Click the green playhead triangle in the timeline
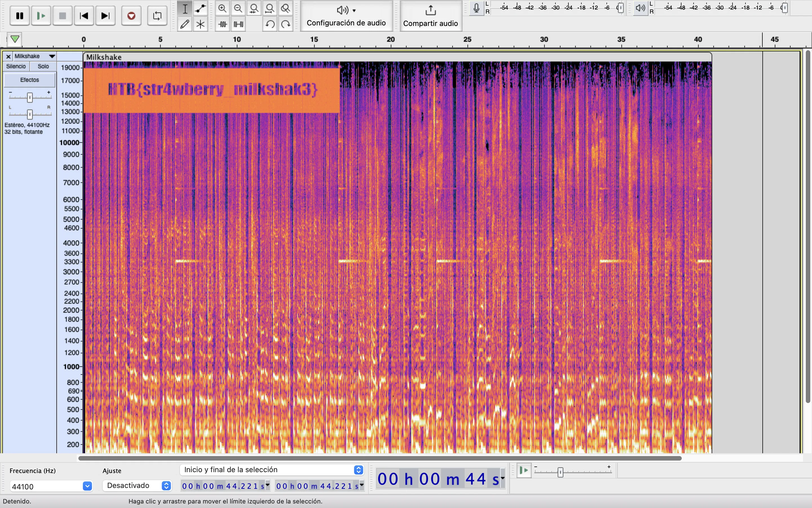812x508 pixels. click(x=15, y=39)
